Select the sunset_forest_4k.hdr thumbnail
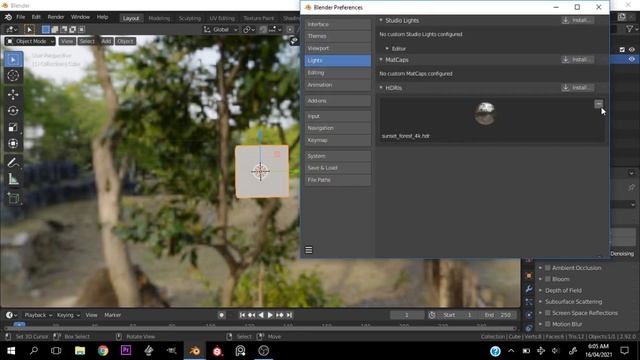Image resolution: width=640 pixels, height=360 pixels. pos(485,113)
